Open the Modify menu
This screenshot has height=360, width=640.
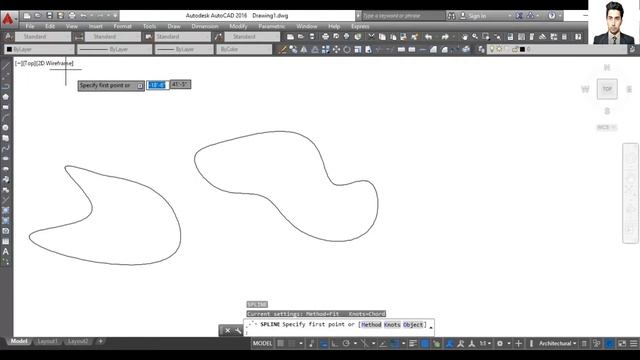pyautogui.click(x=238, y=26)
